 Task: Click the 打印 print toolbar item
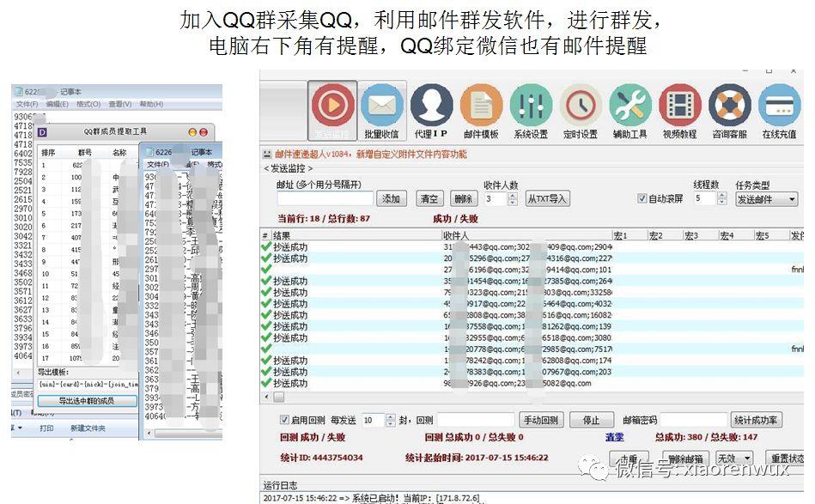point(46,428)
